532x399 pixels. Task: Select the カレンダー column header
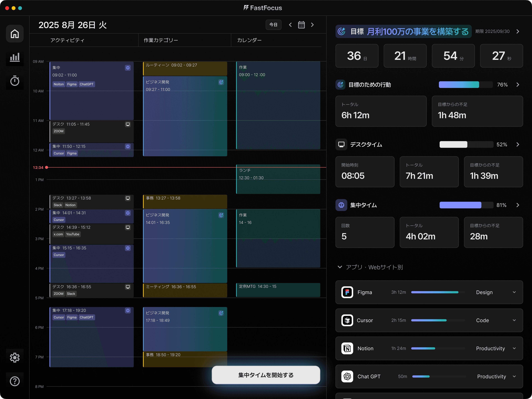point(249,40)
